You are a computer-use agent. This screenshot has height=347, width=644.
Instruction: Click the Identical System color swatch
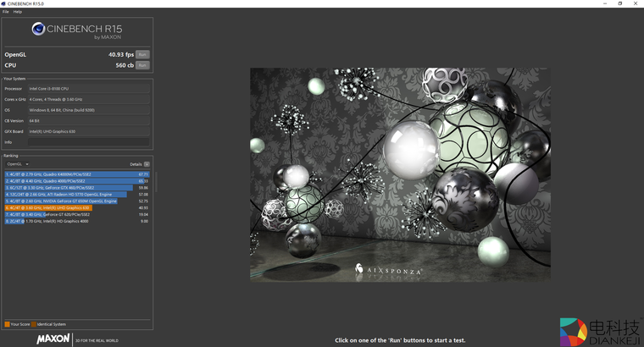pyautogui.click(x=34, y=324)
